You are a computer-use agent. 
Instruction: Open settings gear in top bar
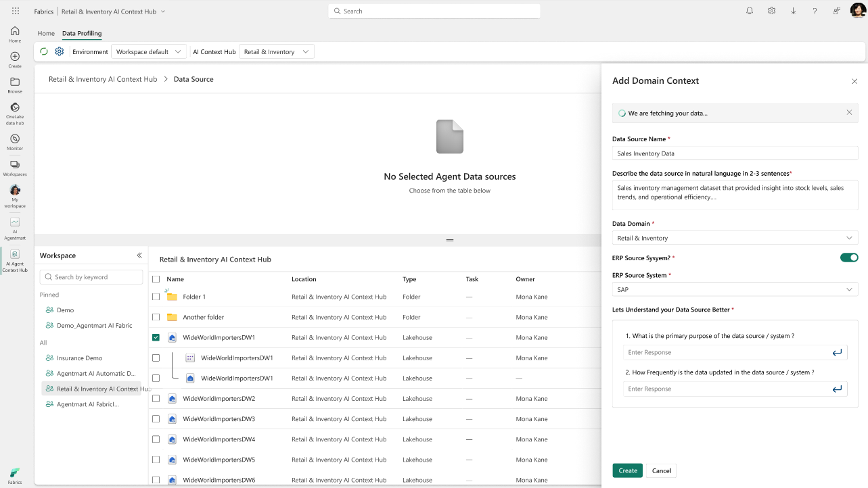[771, 11]
